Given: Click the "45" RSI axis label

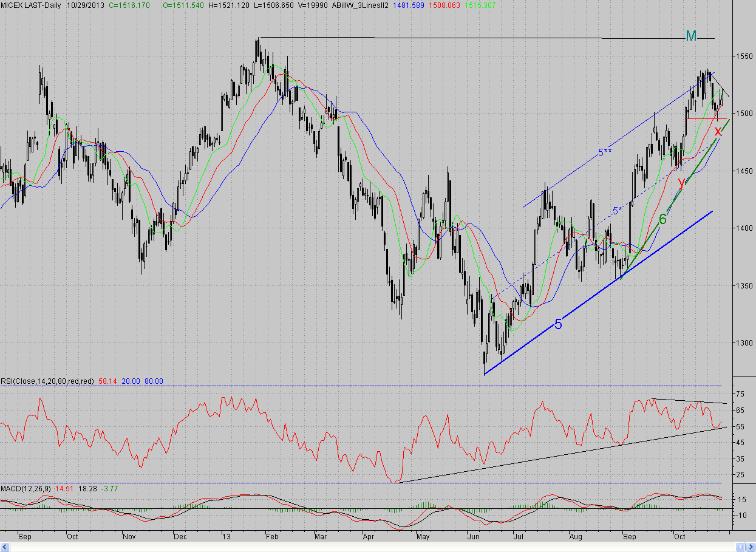Looking at the screenshot, I should pyautogui.click(x=740, y=443).
